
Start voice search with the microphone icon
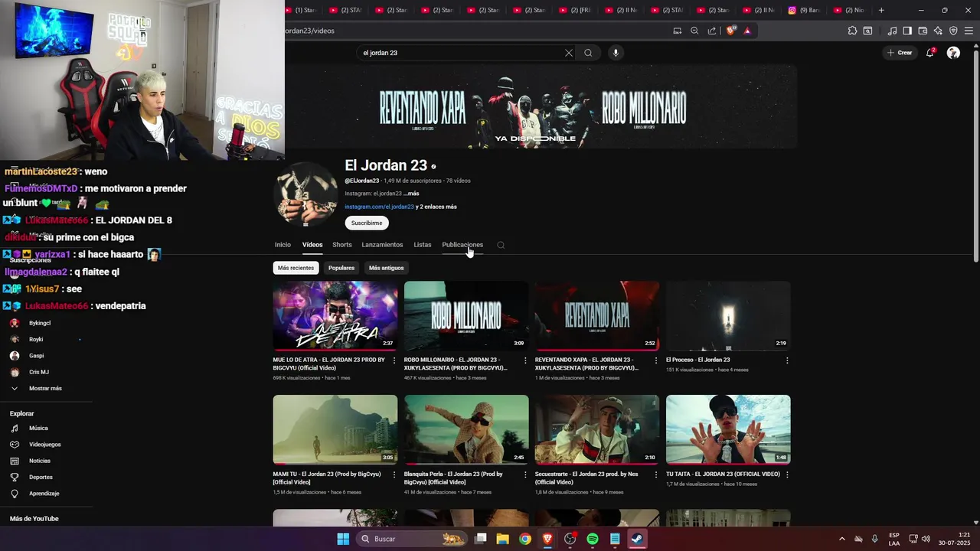click(616, 53)
